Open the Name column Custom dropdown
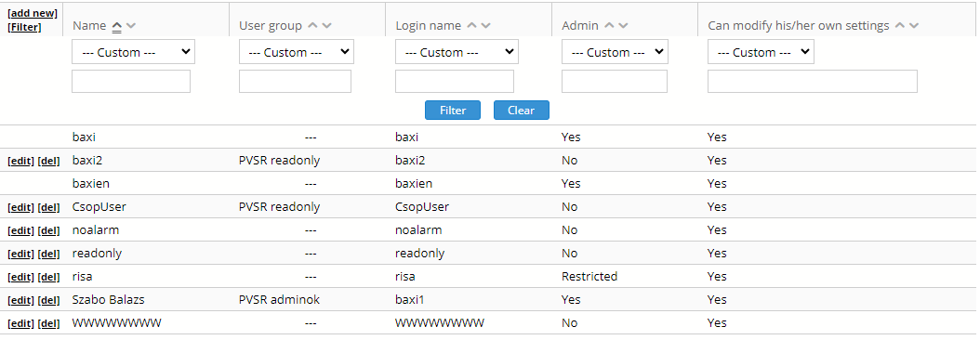The width and height of the screenshot is (980, 340). (133, 53)
